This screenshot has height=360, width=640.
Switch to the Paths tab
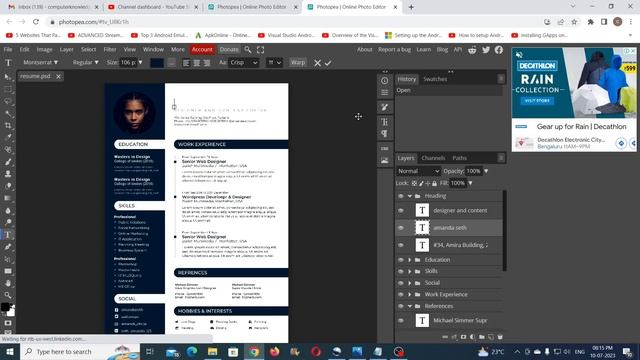[x=459, y=158]
